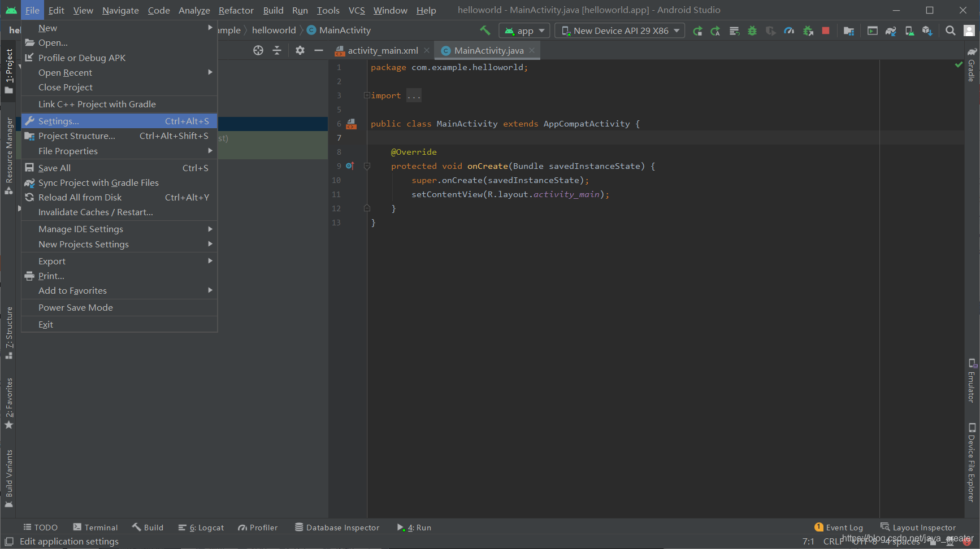Click Apply Changes and Restart Activity icon
The height and width of the screenshot is (549, 980).
point(716,30)
